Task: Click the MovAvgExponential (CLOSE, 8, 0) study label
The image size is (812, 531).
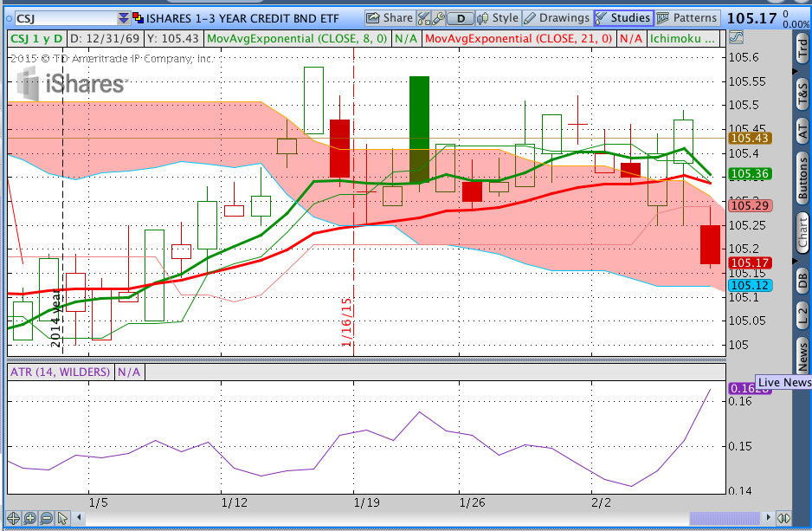Action: [297, 39]
